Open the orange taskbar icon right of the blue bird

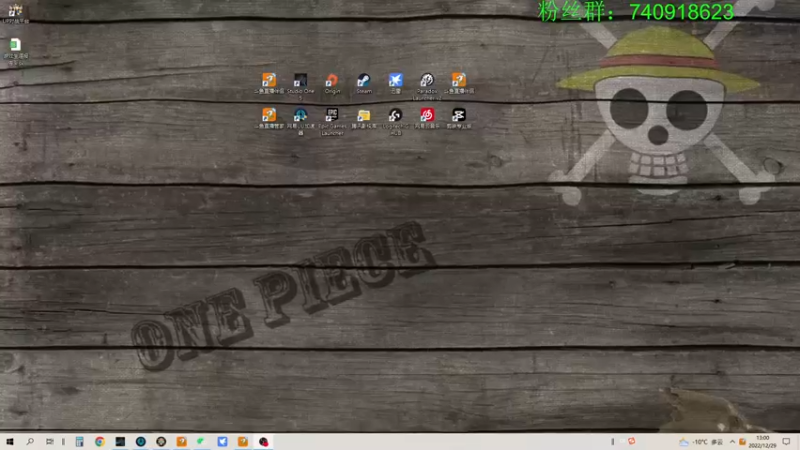click(x=243, y=441)
